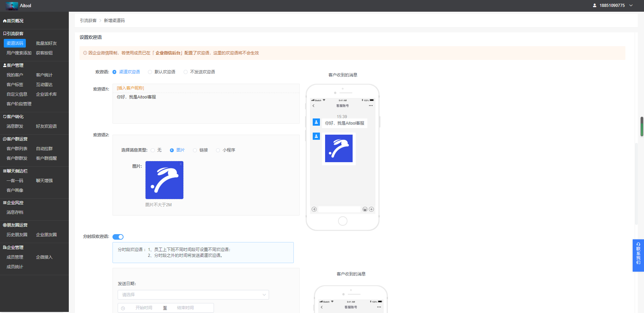Open 客户标签 page
This screenshot has width=644, height=313.
click(15, 85)
